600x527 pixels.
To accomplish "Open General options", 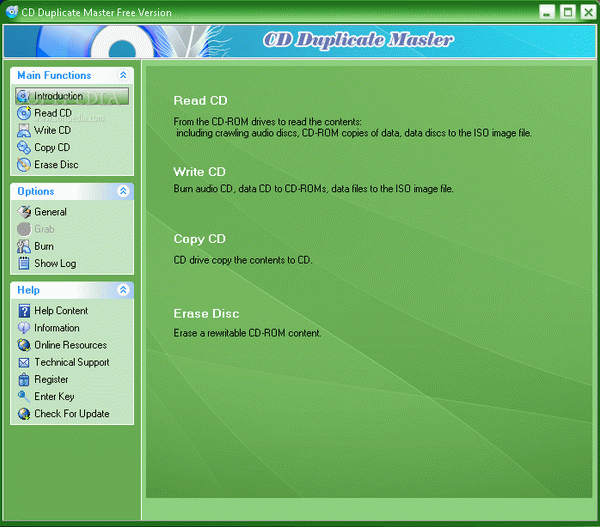I will [50, 212].
